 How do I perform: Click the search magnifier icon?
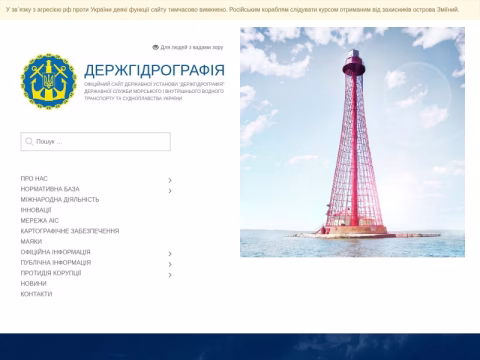[29, 142]
